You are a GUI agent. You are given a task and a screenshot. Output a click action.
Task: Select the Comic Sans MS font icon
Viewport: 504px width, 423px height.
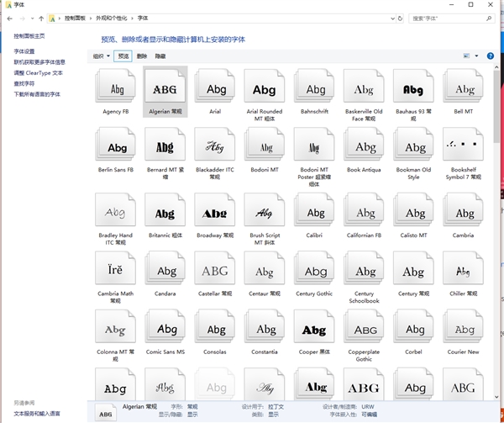pos(165,326)
